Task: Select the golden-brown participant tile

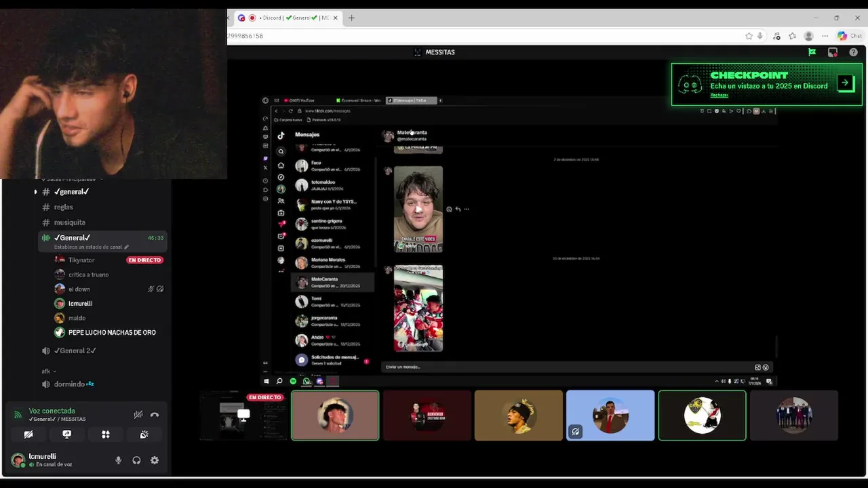Action: [519, 415]
